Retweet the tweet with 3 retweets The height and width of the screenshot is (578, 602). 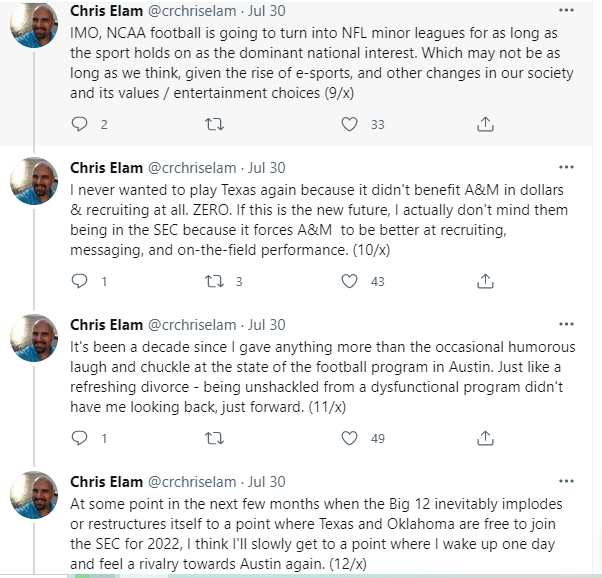pyautogui.click(x=213, y=282)
